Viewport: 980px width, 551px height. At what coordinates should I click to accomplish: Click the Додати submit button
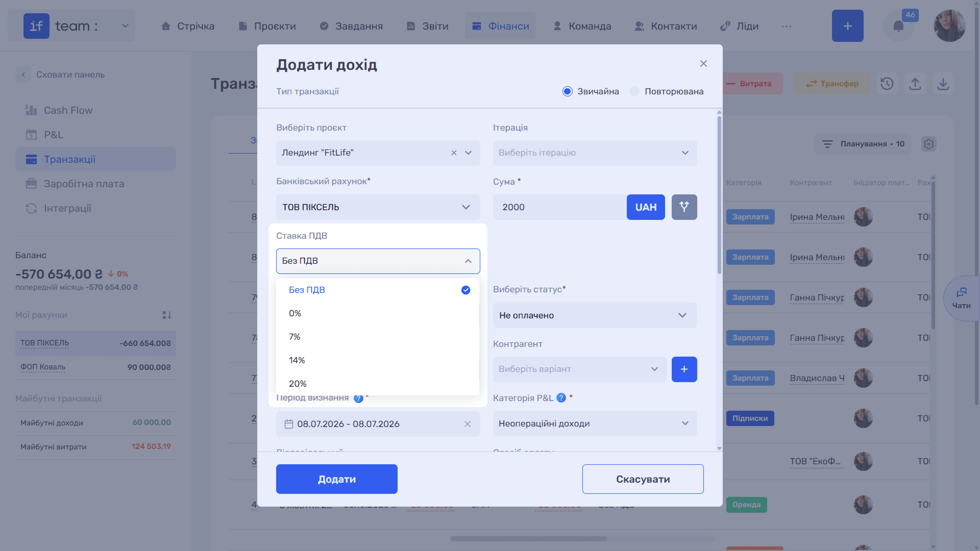(337, 479)
